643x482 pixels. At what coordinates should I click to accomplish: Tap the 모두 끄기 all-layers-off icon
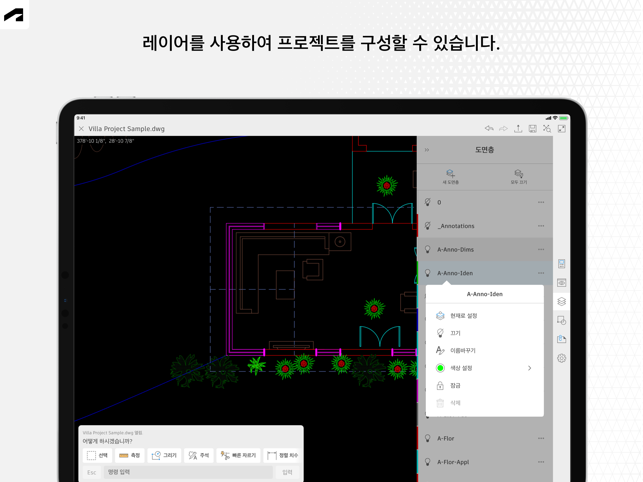518,174
